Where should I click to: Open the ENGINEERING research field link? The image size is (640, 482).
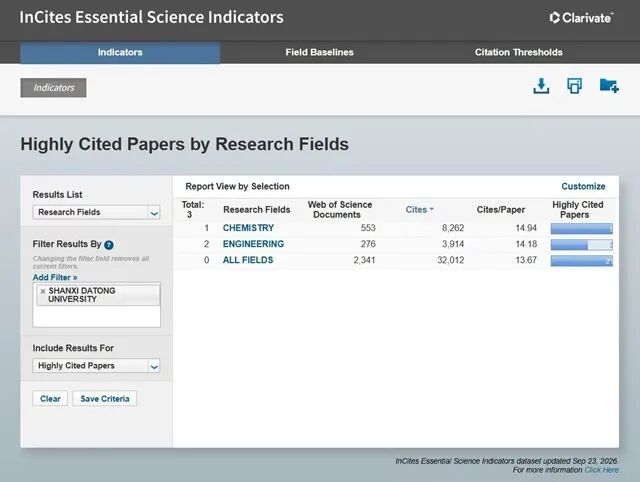pyautogui.click(x=253, y=244)
